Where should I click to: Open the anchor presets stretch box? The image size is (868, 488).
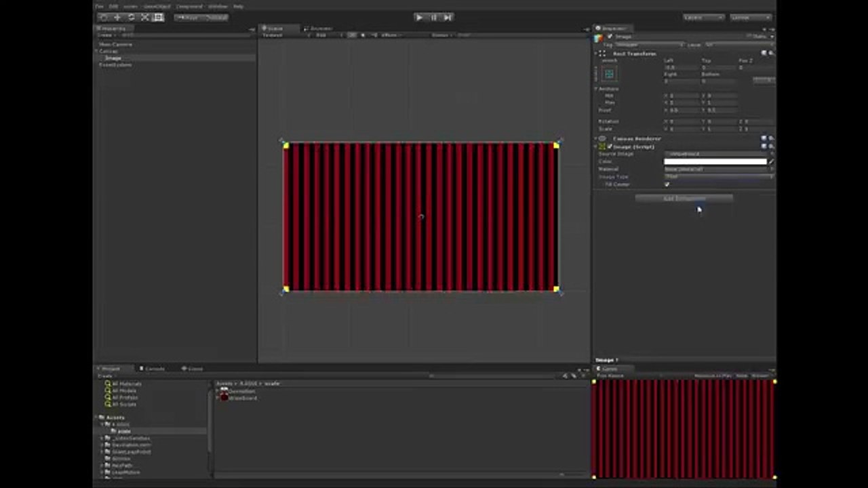[609, 74]
